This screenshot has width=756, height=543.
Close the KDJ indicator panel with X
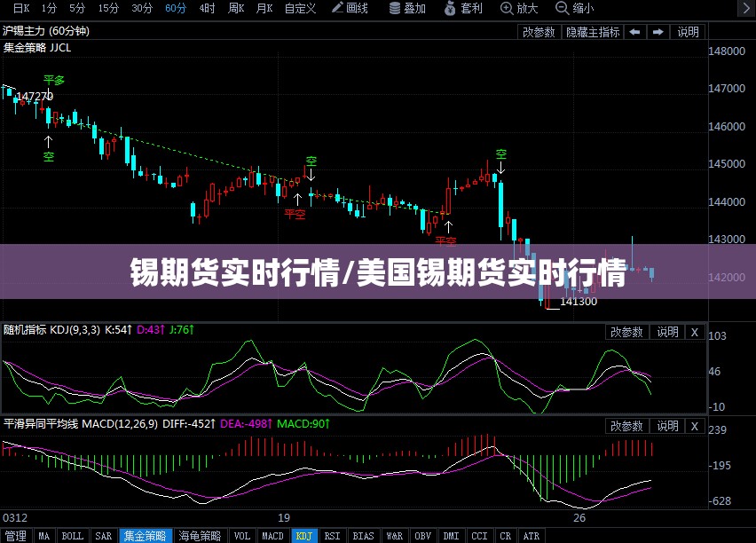tap(695, 332)
